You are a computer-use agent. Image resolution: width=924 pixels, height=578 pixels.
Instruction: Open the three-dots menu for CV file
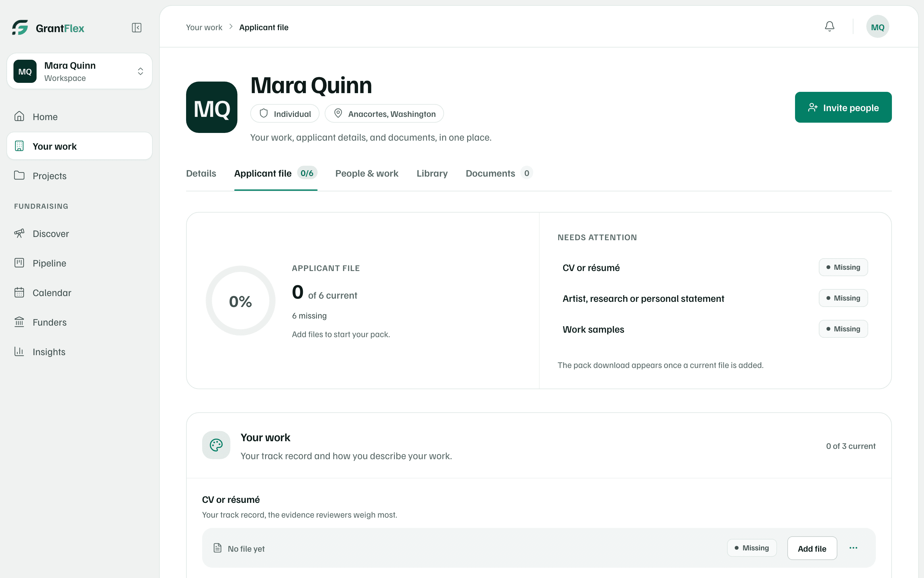pyautogui.click(x=853, y=548)
